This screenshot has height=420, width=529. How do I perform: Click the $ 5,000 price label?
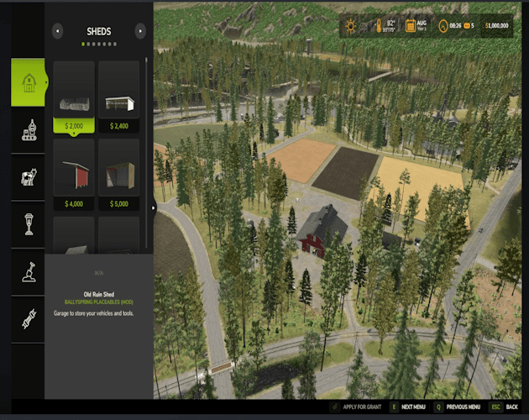(x=119, y=203)
